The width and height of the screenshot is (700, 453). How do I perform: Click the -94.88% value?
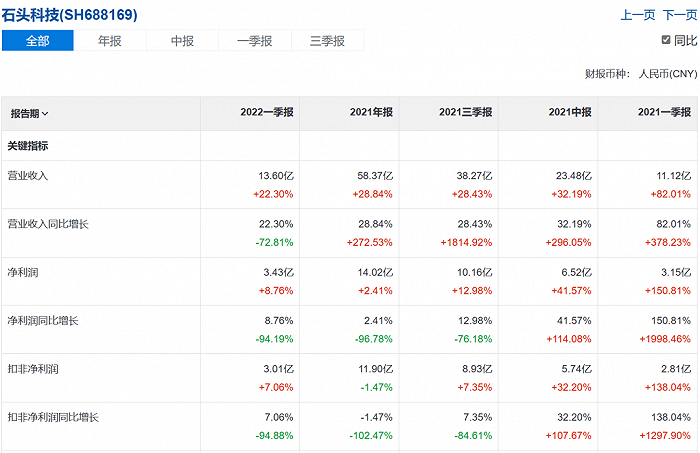point(275,436)
